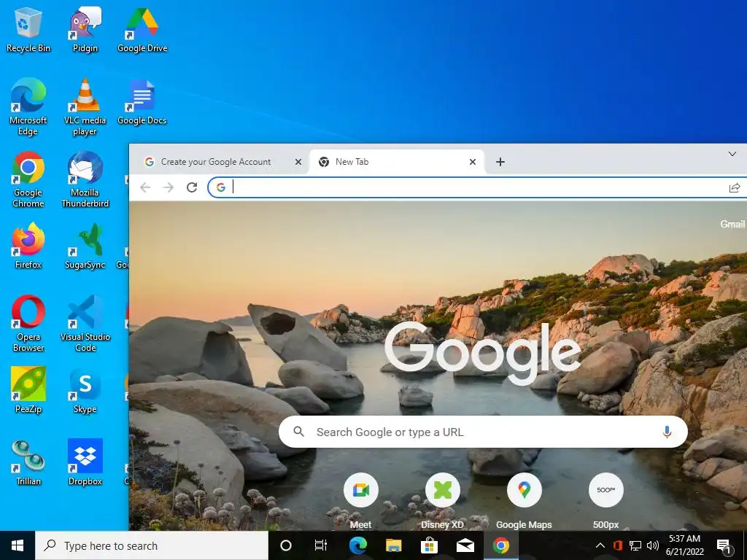This screenshot has width=747, height=560.
Task: Select the Dropbox desktop shortcut
Action: coord(85,463)
